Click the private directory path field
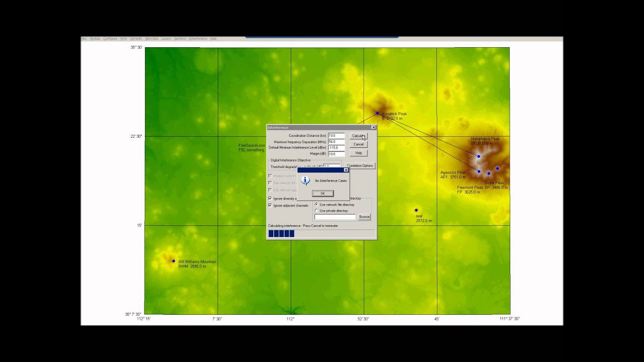 coord(335,217)
